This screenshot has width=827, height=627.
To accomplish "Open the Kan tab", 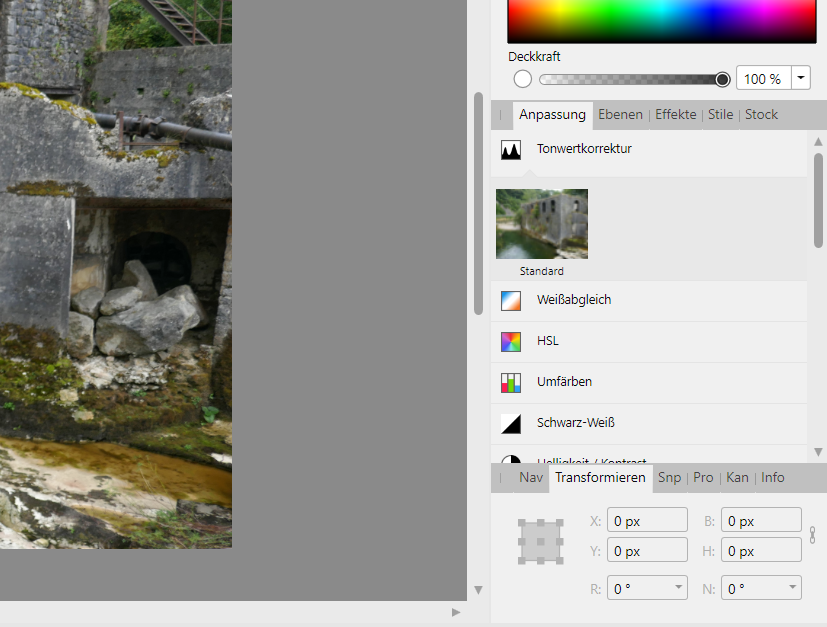I will point(737,477).
